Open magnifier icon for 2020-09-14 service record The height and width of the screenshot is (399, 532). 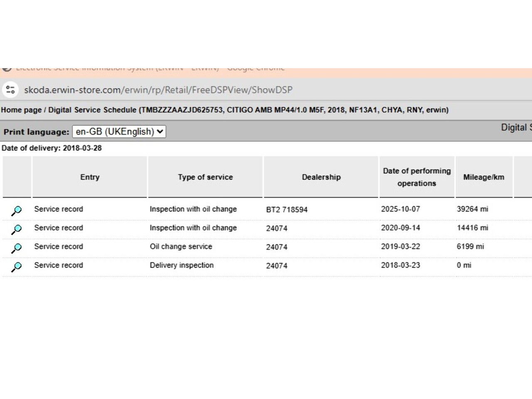[x=16, y=229]
